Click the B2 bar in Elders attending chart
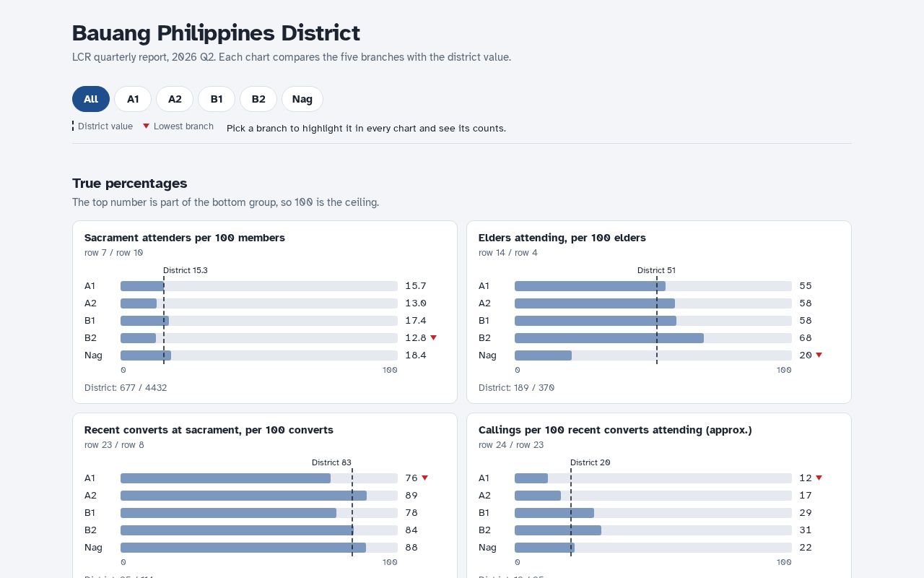 click(x=609, y=338)
